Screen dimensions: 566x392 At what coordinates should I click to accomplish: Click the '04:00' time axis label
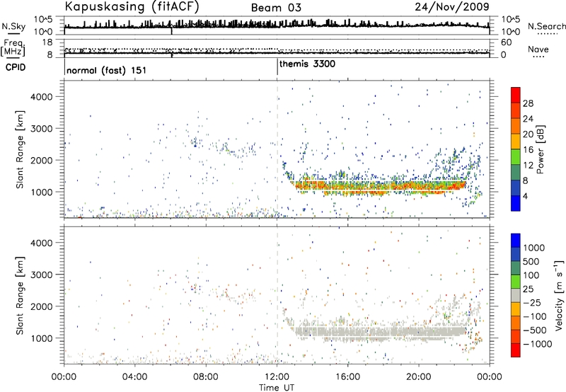click(x=135, y=377)
